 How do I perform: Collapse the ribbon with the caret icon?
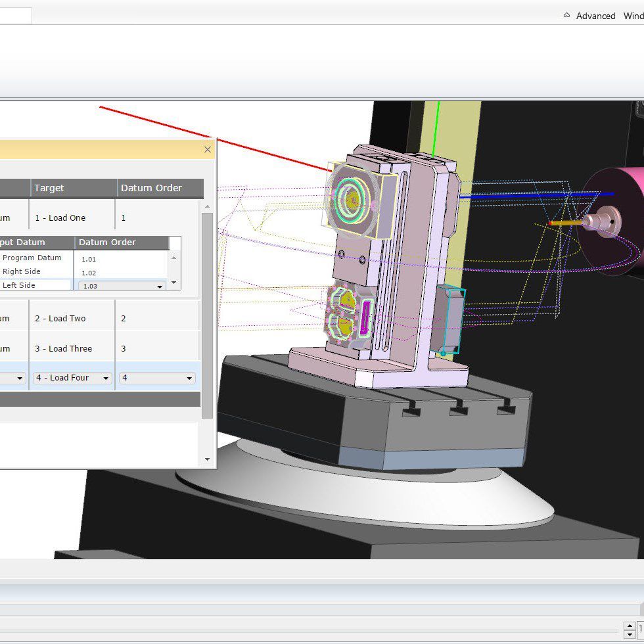(566, 16)
